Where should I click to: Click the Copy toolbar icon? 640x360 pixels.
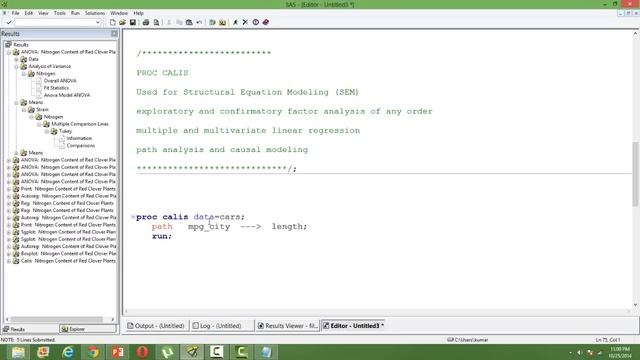click(179, 22)
